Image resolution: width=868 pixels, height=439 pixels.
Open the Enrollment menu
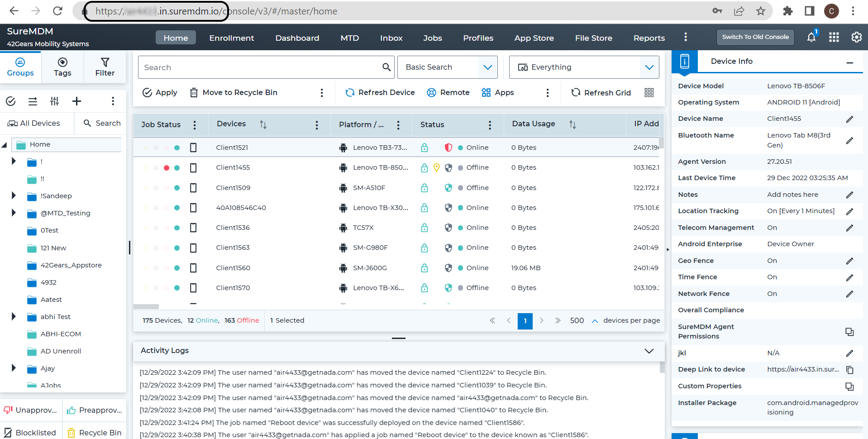[232, 38]
